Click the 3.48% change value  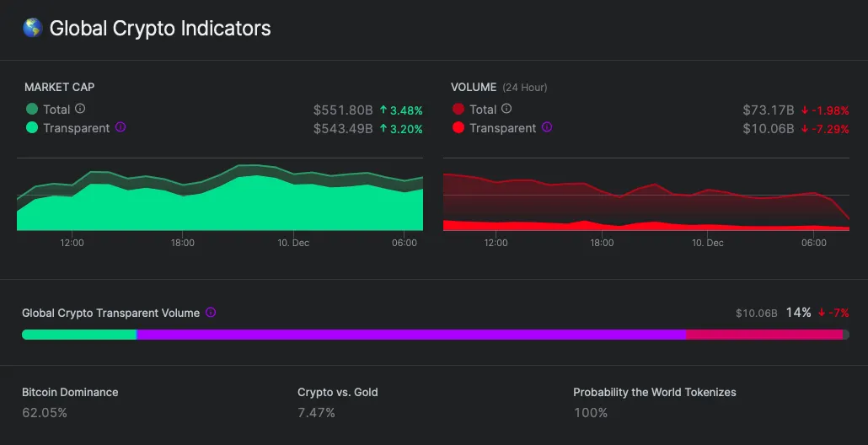point(406,110)
